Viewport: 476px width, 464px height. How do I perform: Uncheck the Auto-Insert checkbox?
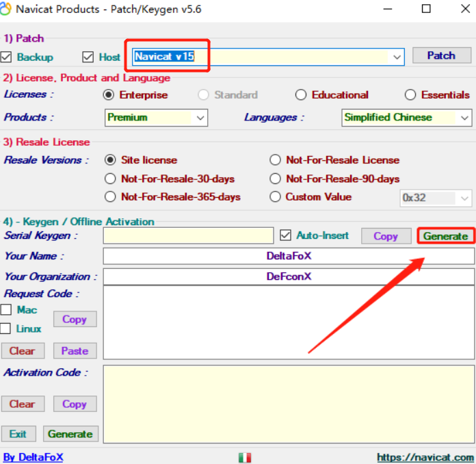point(285,235)
